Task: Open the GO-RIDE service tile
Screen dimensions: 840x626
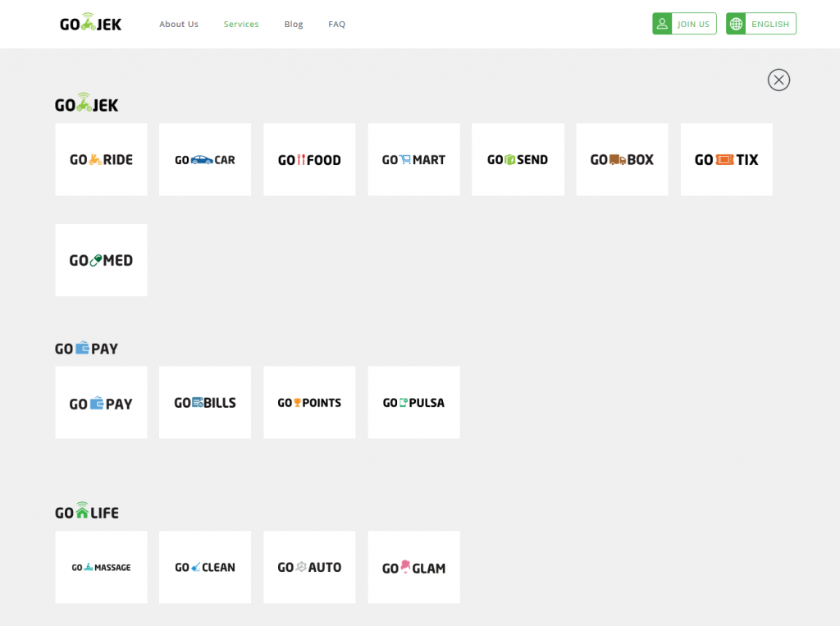Action: [101, 160]
